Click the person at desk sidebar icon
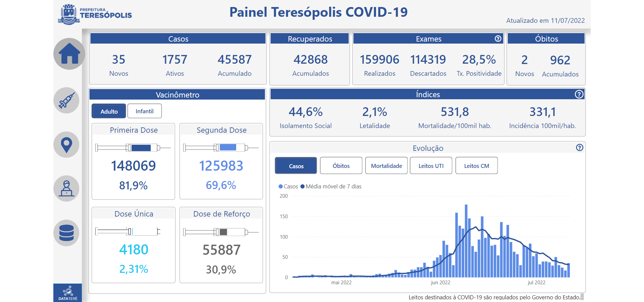Screen dimensions: 644x302 66,188
